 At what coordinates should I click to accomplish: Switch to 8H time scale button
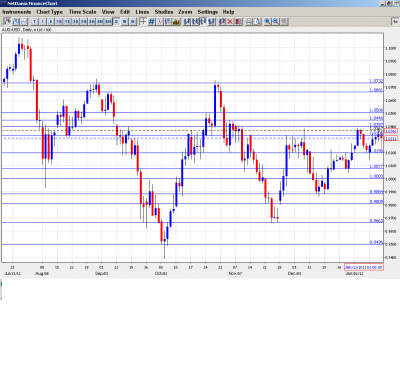tap(108, 22)
